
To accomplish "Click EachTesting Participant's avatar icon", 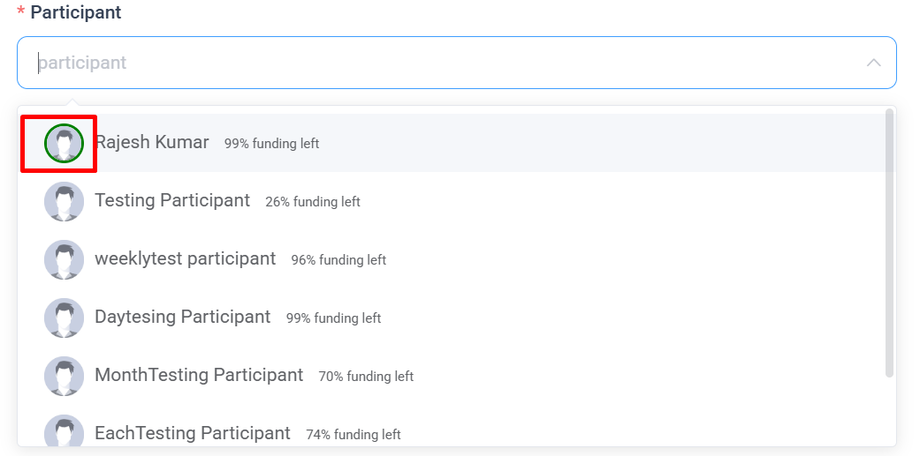I will [x=64, y=432].
